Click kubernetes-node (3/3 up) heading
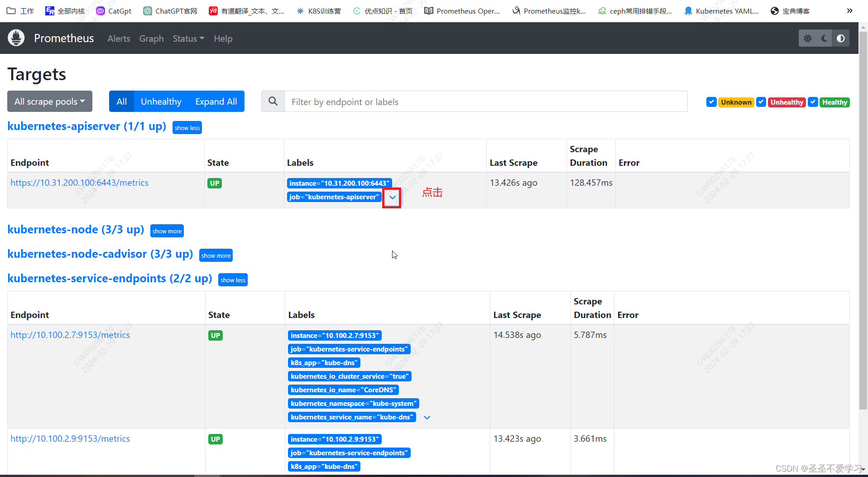This screenshot has width=868, height=477. click(76, 229)
